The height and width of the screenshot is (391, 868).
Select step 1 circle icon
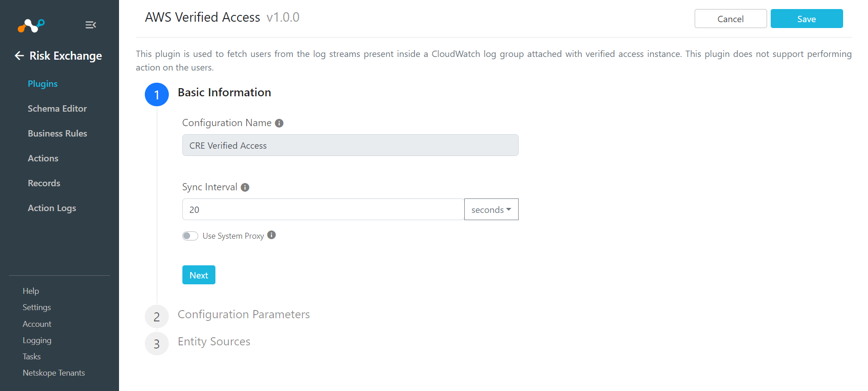click(x=157, y=94)
